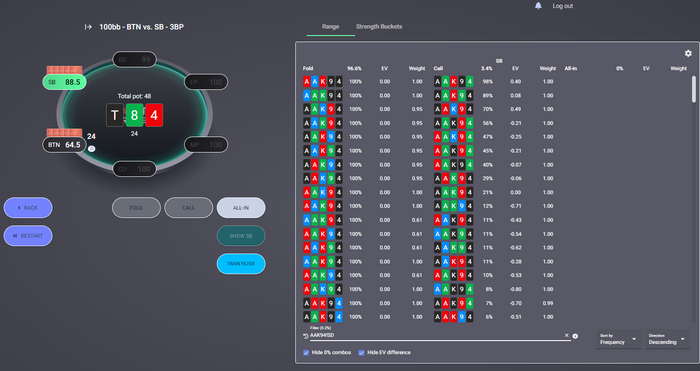The image size is (700, 371).
Task: Click the Log out link
Action: point(562,6)
